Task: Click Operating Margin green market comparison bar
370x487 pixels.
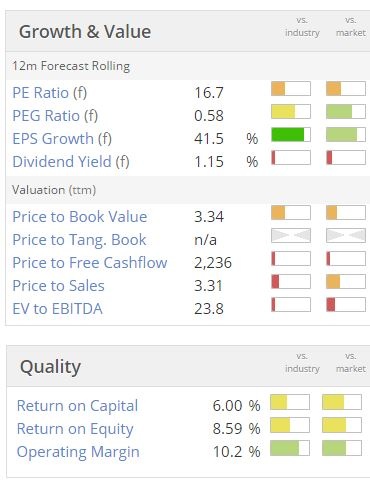Action: click(x=342, y=448)
